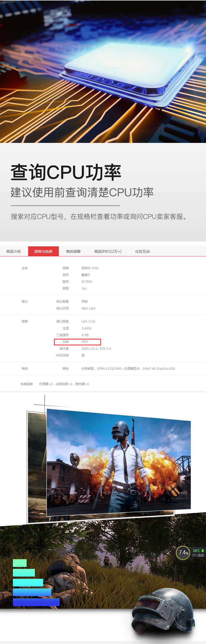Image resolution: width=206 pixels, height=644 pixels.
Task: Click the 英特尔 Intel brand value
Action: click(90, 268)
